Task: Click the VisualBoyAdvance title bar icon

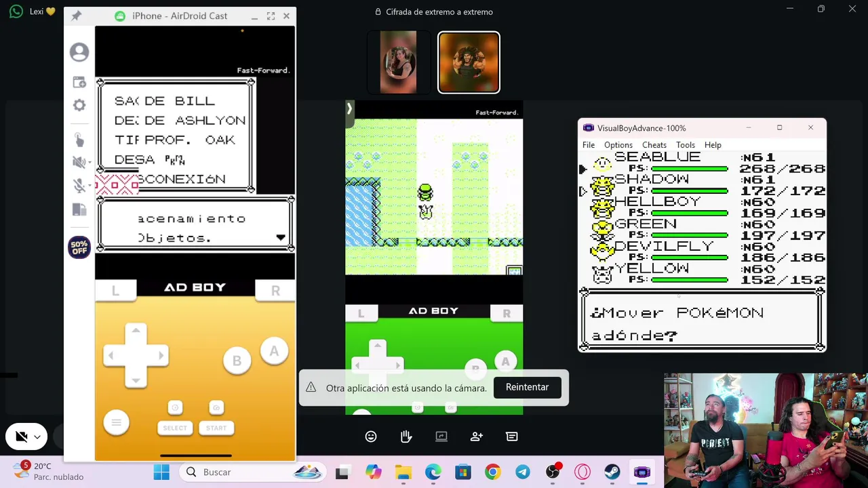Action: pos(588,128)
